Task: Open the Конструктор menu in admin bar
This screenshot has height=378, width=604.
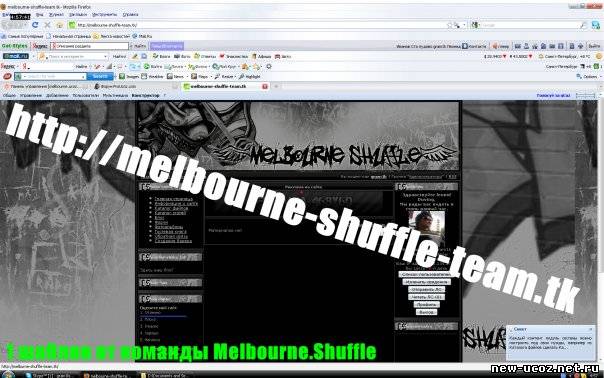Action: coord(145,95)
